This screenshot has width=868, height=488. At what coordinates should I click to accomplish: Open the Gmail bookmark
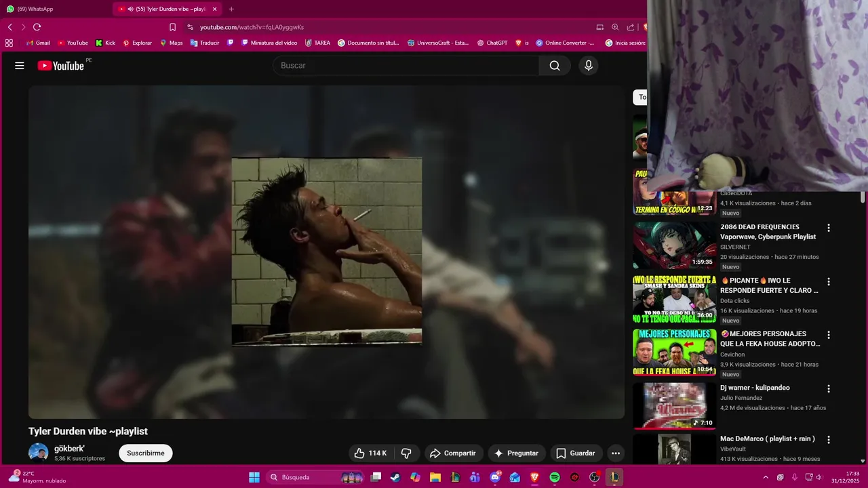pos(38,43)
